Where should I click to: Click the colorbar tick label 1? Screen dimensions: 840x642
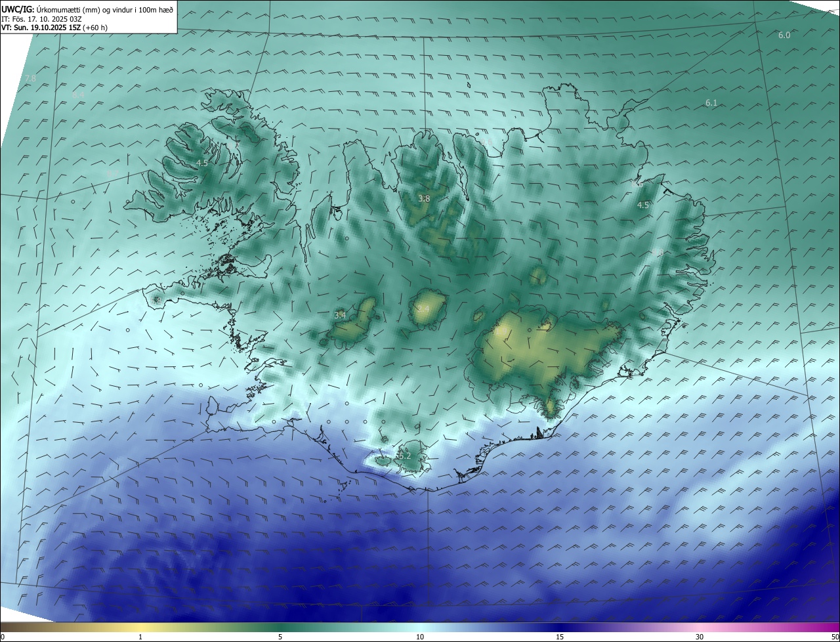tap(140, 637)
